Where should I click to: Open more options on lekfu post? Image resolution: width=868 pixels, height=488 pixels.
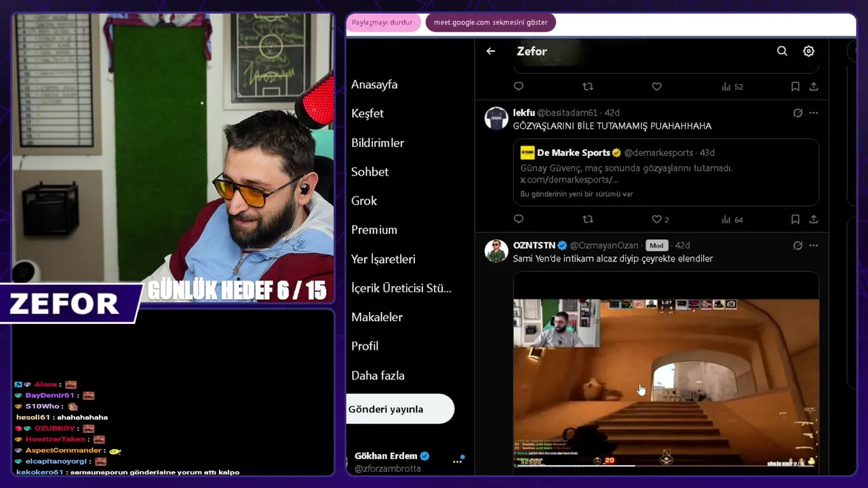click(x=814, y=113)
